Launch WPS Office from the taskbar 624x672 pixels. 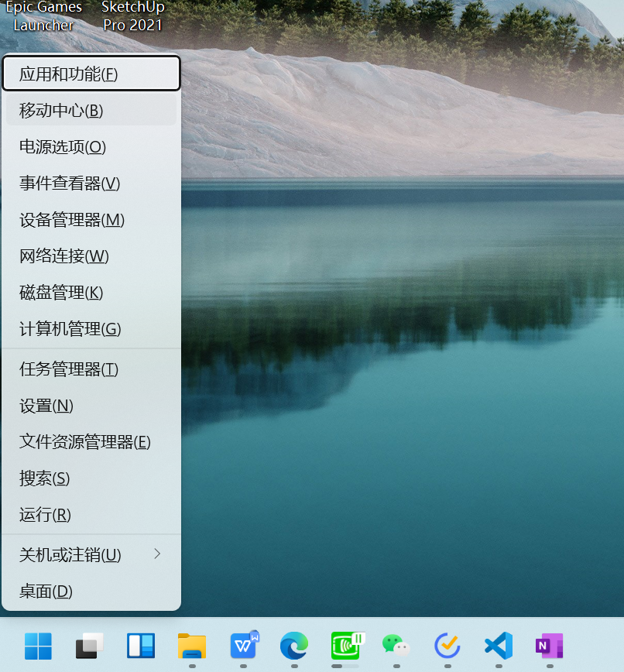point(243,646)
